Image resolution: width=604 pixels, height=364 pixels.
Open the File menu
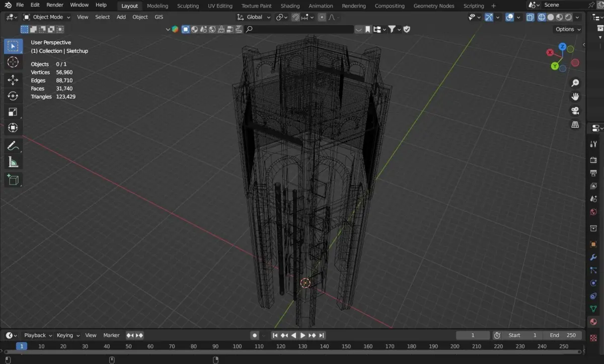point(20,5)
